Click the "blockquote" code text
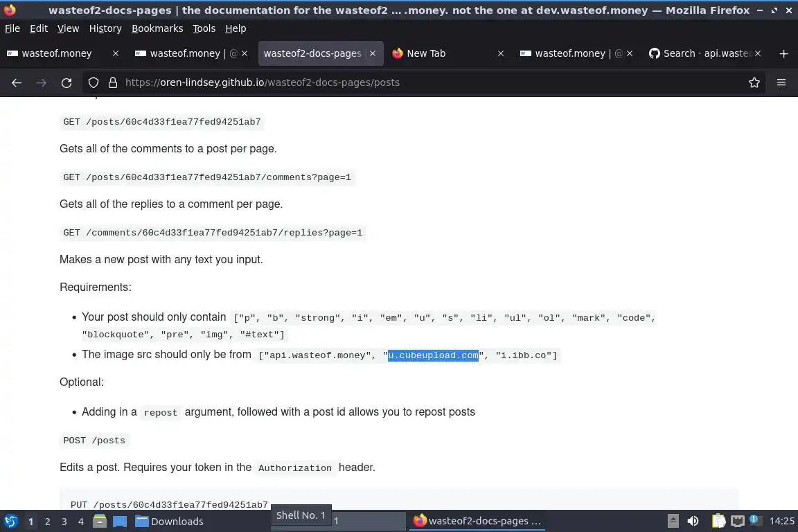 pos(116,335)
